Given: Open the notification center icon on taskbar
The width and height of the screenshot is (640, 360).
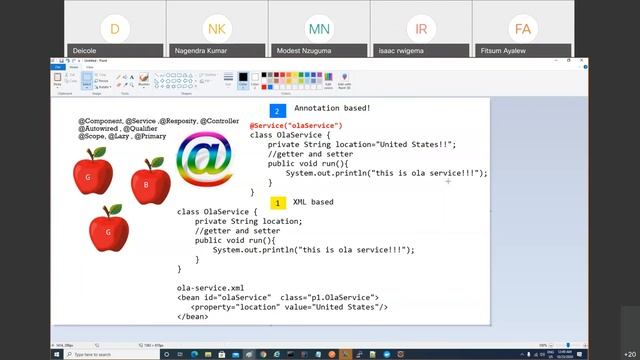Looking at the screenshot, I should (x=579, y=354).
